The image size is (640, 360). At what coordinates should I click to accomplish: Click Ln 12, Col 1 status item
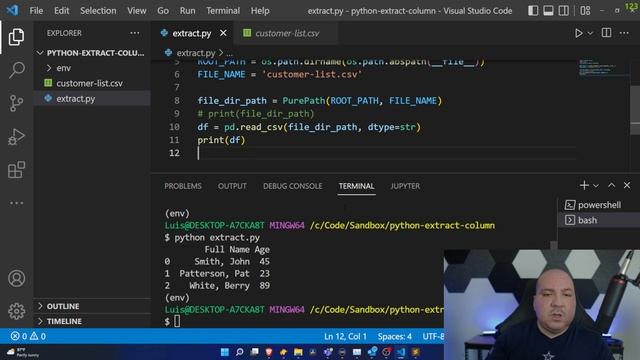[x=345, y=336]
